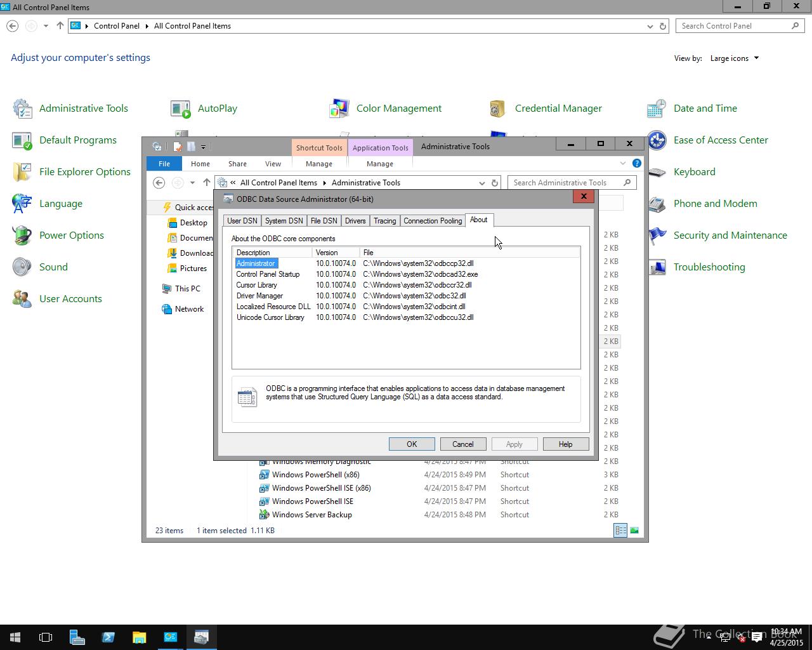Image resolution: width=812 pixels, height=650 pixels.
Task: Open Credential Manager icon
Action: (x=545, y=109)
